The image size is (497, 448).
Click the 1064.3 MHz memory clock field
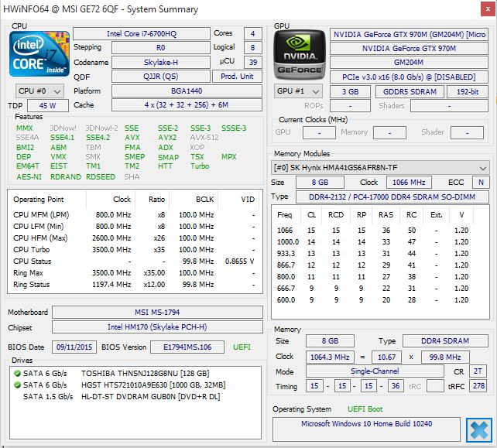(x=330, y=357)
